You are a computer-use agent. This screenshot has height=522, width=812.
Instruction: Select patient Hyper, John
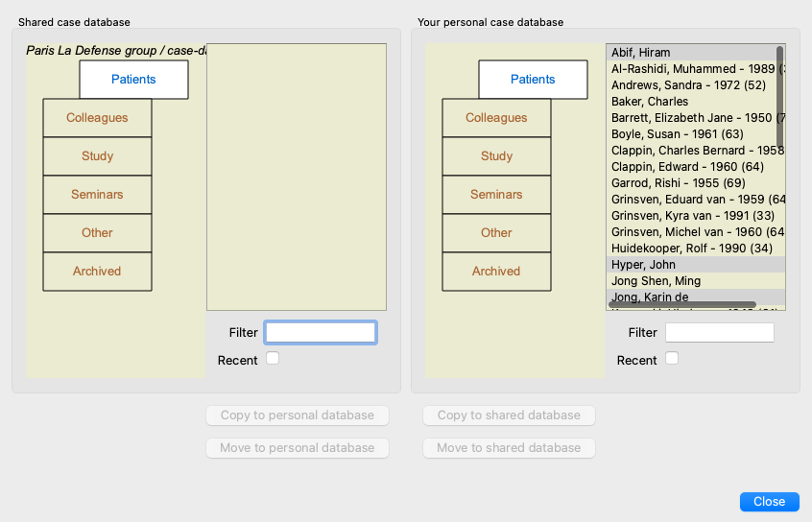[x=696, y=265]
